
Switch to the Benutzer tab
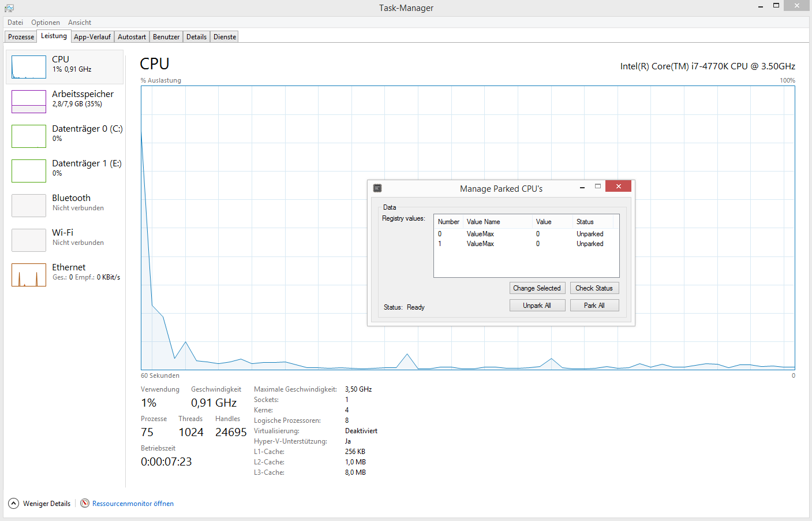click(x=166, y=36)
